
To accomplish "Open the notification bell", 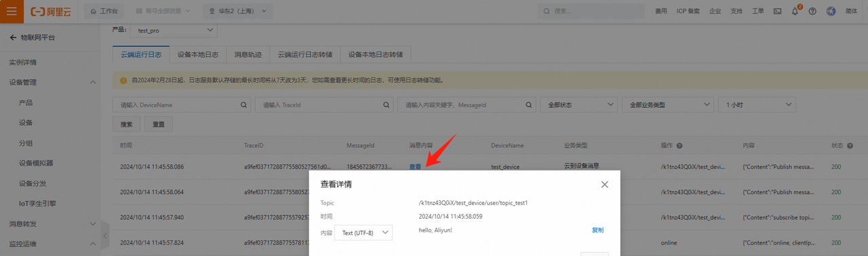I will click(x=795, y=12).
